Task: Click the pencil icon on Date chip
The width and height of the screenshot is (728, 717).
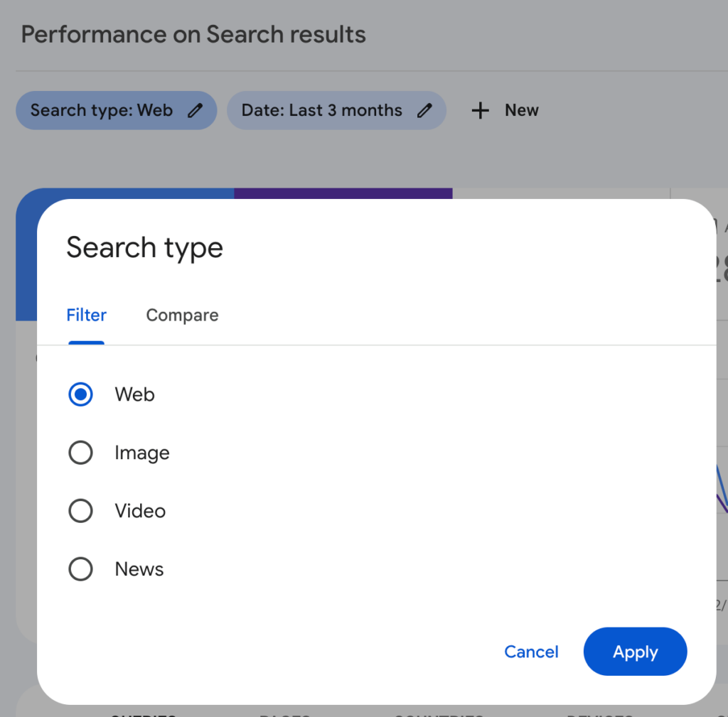Action: 424,110
